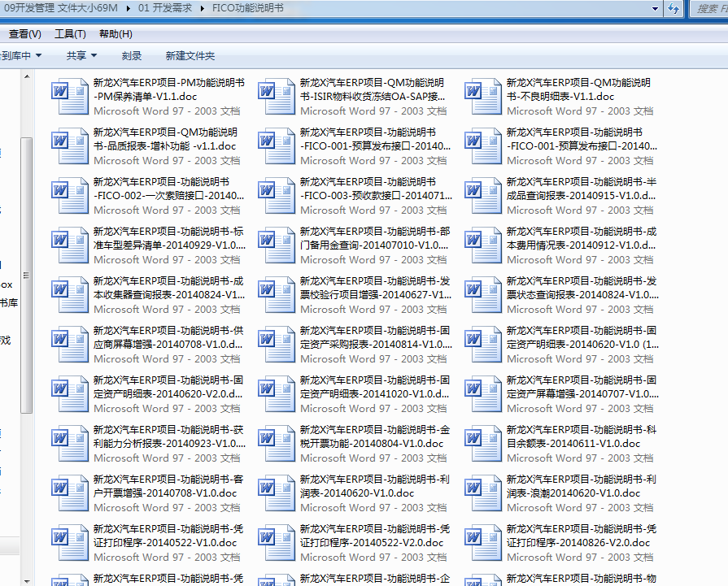Click Word icon of 发票状态查询报表 file
This screenshot has height=586, width=728.
(x=483, y=295)
